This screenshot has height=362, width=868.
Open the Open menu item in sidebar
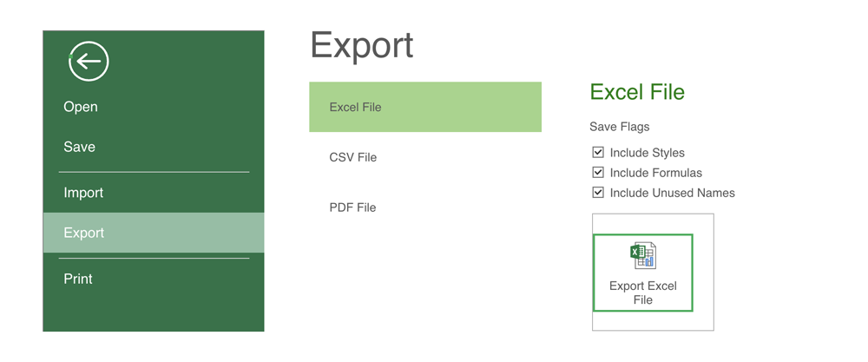pyautogui.click(x=81, y=107)
